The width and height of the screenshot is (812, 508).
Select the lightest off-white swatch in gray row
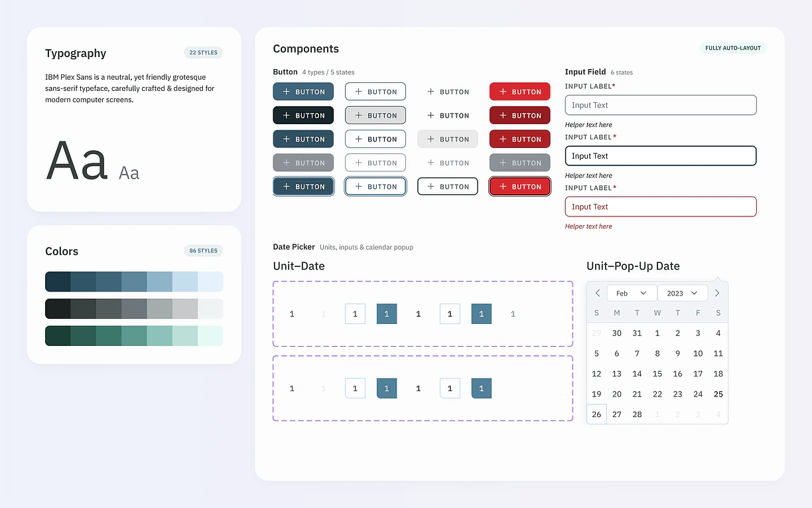point(210,309)
